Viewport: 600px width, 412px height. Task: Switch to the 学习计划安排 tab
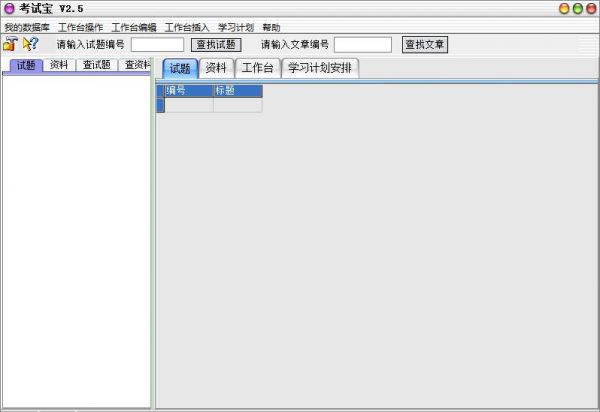[x=320, y=68]
